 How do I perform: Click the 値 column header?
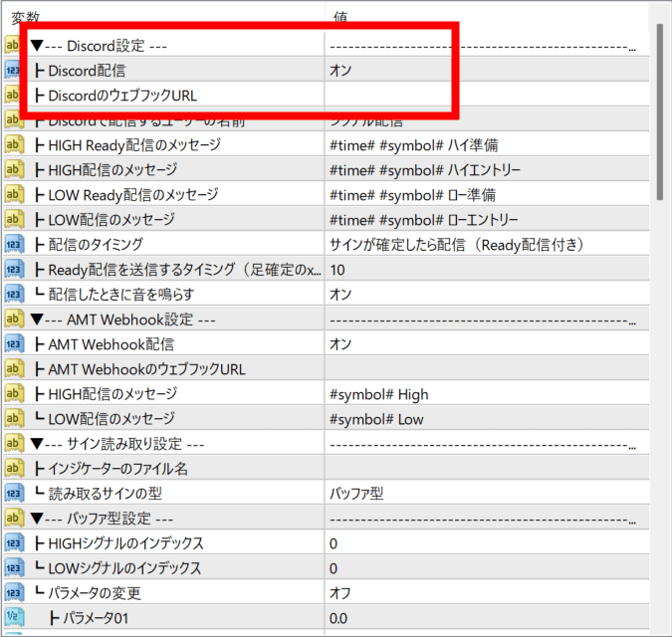point(340,16)
